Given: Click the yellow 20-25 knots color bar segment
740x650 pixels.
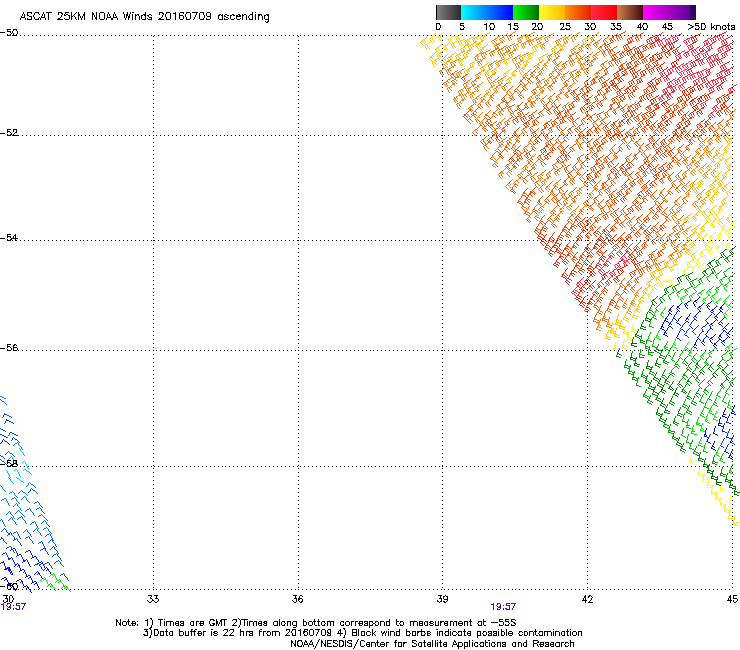Looking at the screenshot, I should click(x=552, y=12).
